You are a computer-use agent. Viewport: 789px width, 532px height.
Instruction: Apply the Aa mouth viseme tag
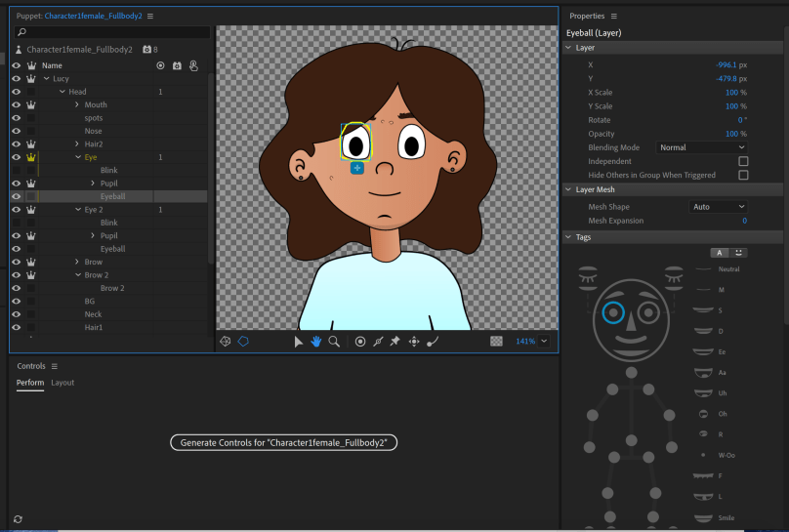(x=710, y=373)
